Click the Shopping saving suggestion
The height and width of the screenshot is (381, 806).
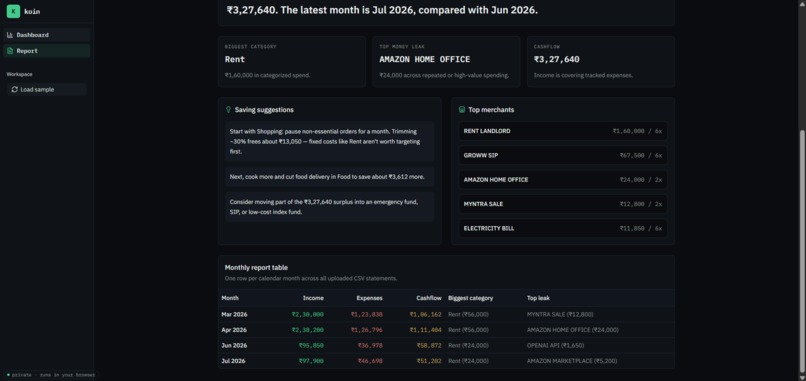coord(329,141)
